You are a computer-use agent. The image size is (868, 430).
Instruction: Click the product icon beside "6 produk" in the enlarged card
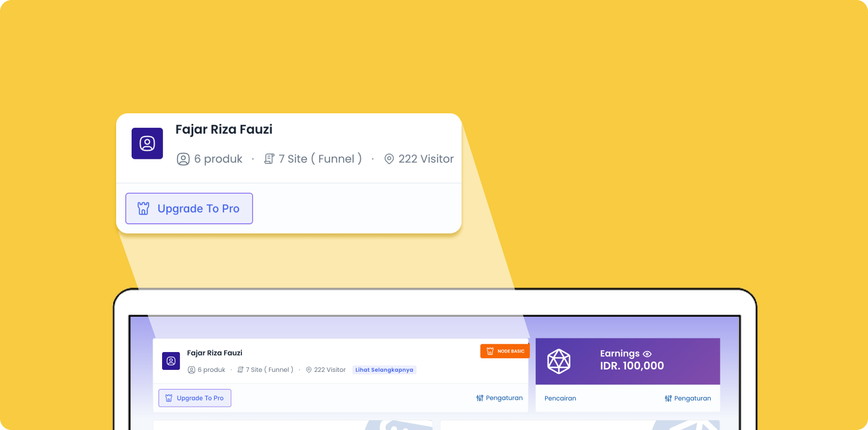point(183,159)
